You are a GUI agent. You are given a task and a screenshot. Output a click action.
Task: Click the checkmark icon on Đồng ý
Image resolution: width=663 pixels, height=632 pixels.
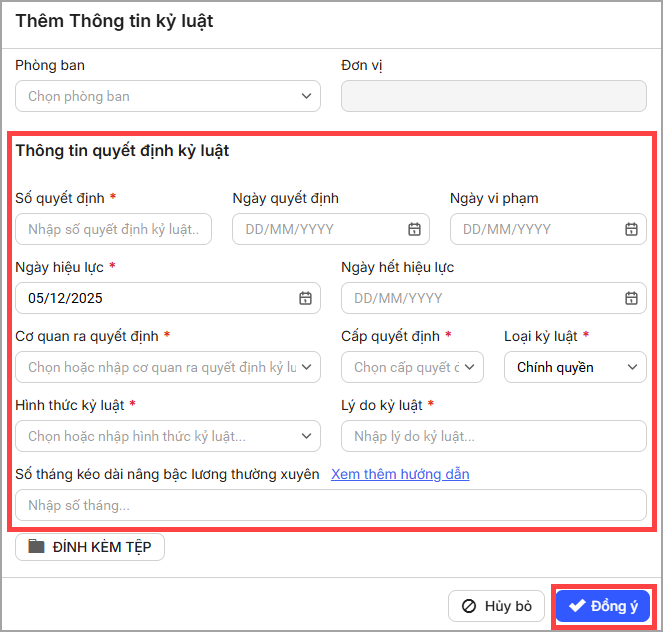click(576, 606)
